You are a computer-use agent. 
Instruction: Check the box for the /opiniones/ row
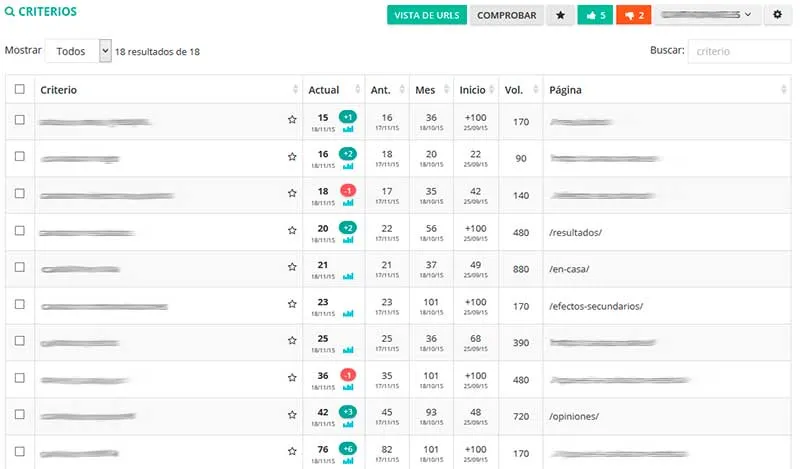click(20, 415)
